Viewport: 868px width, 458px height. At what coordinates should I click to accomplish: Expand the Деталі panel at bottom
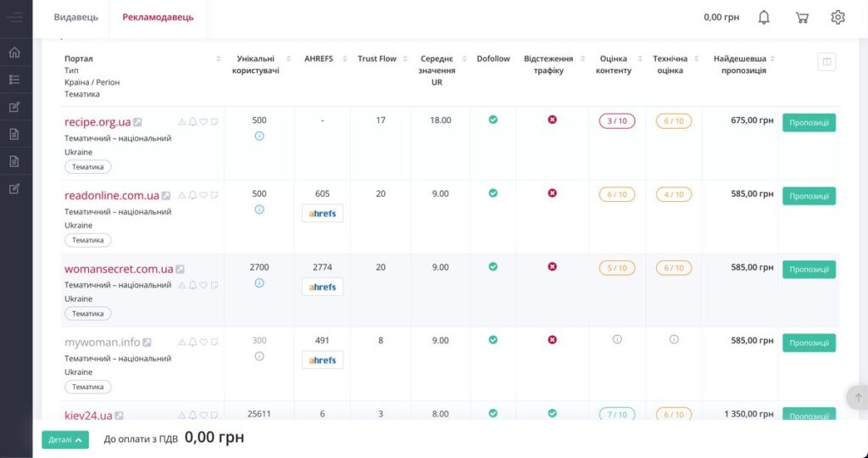[x=65, y=439]
